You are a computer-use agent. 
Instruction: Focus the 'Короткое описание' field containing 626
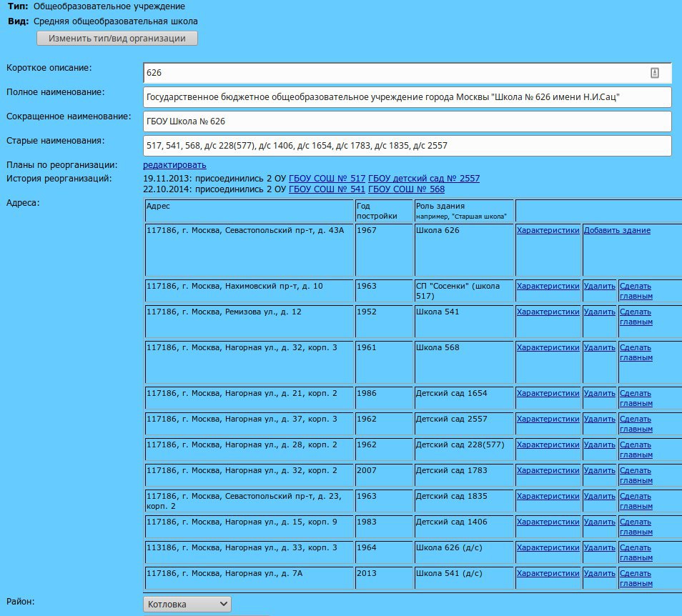coord(407,73)
